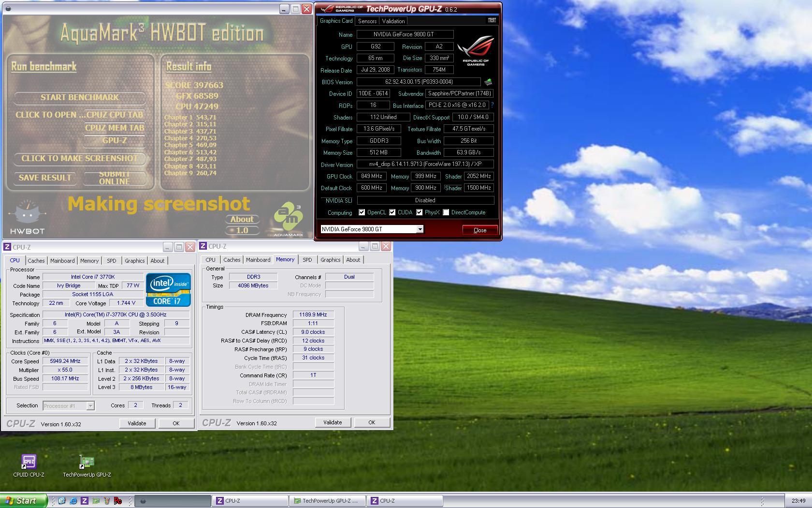Launch GPU-Z from the quick launch bar
The height and width of the screenshot is (508, 812).
point(96,501)
